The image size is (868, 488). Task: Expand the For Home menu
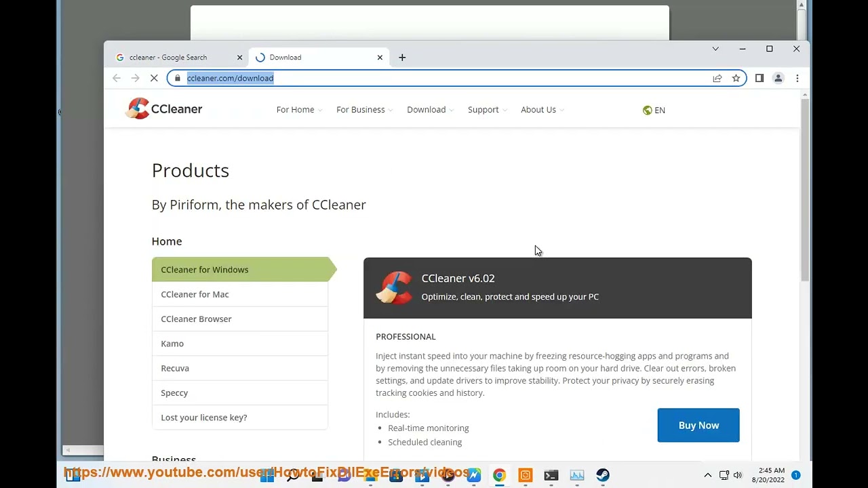[299, 110]
